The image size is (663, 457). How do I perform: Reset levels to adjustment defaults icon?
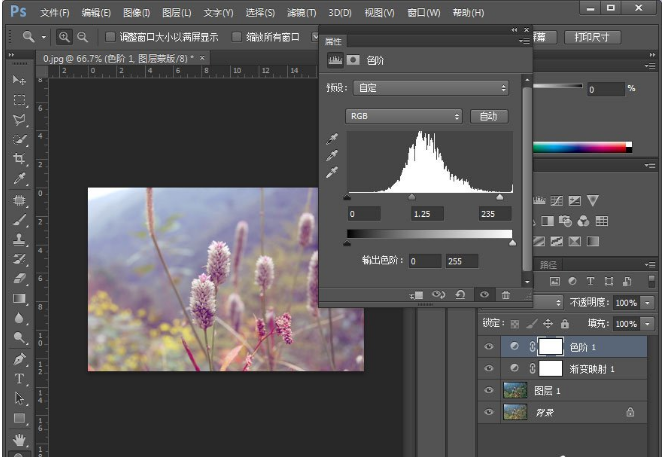[x=460, y=295]
